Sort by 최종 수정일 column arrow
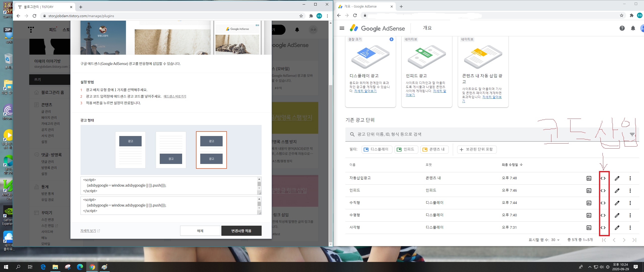 point(521,164)
